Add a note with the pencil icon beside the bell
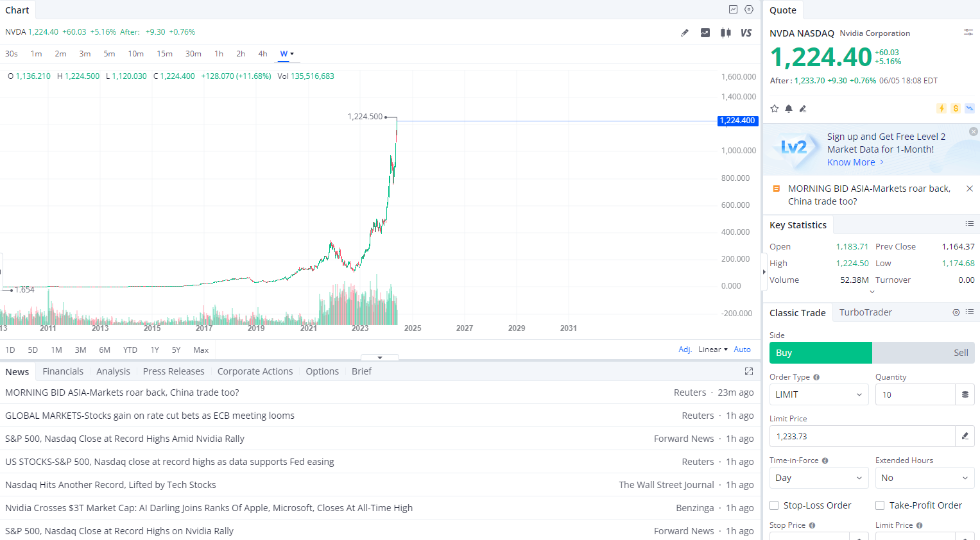The image size is (980, 540). pyautogui.click(x=803, y=108)
